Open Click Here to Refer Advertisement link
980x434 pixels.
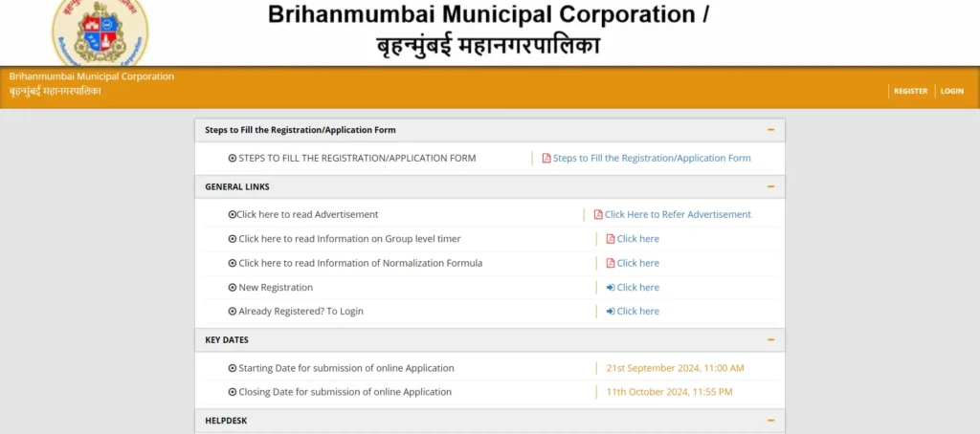click(678, 215)
